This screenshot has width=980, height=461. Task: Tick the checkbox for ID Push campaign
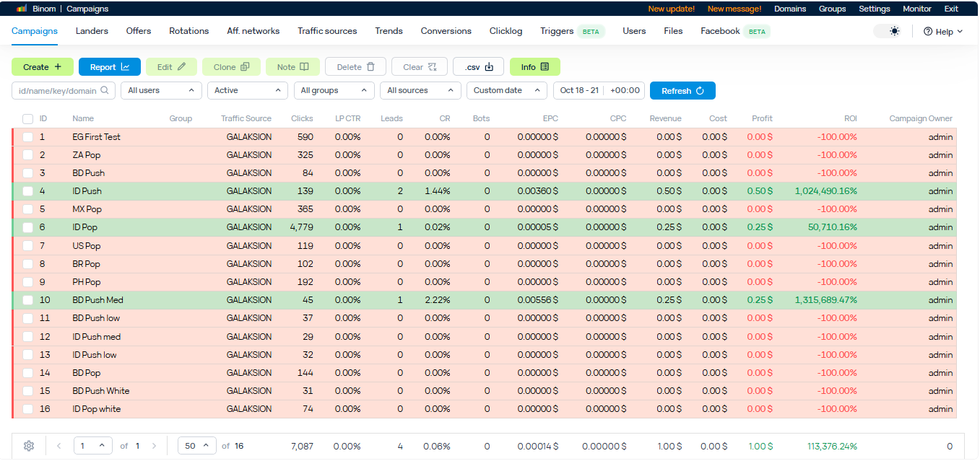[27, 191]
